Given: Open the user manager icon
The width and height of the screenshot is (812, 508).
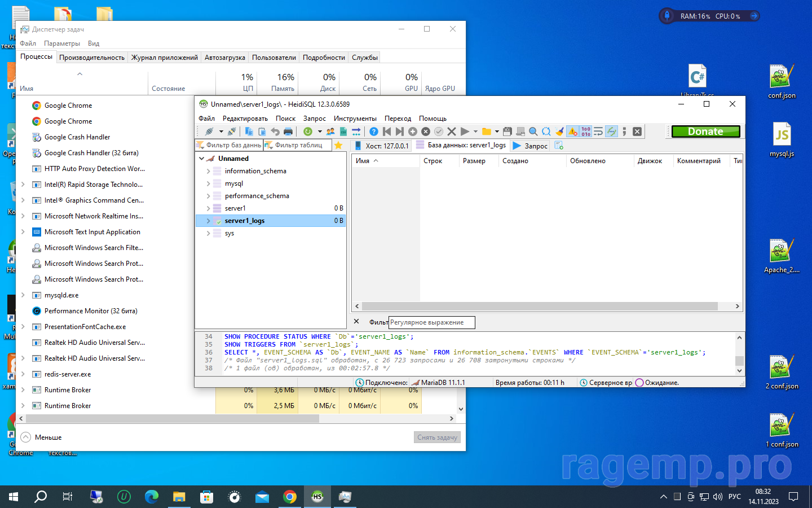Looking at the screenshot, I should click(x=330, y=132).
